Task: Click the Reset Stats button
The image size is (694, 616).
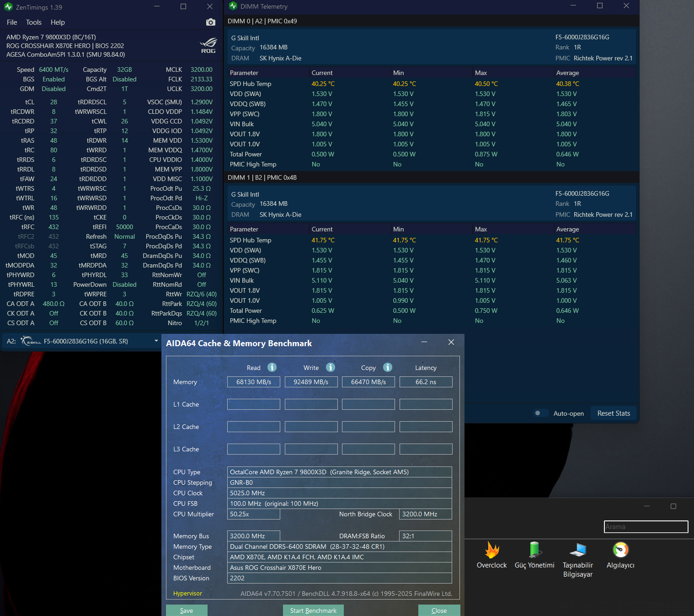Action: [614, 413]
